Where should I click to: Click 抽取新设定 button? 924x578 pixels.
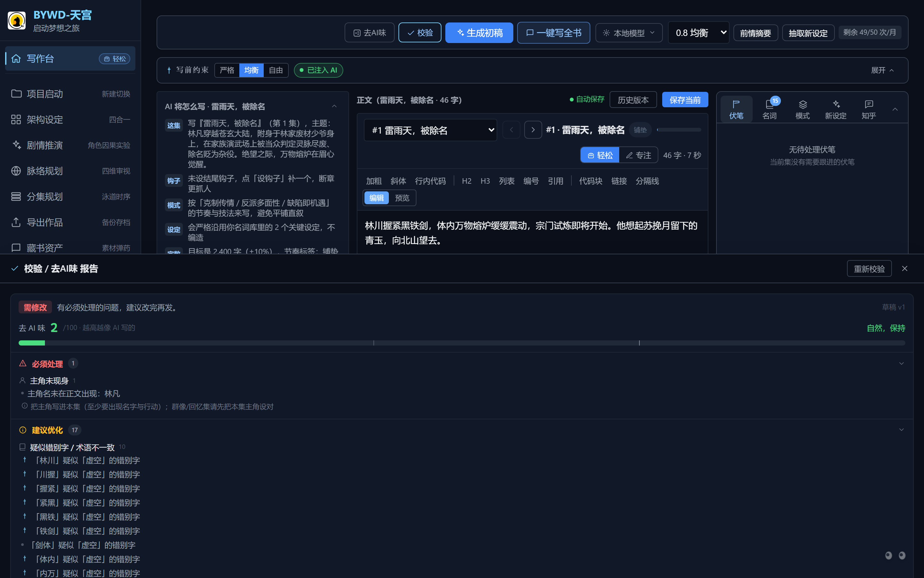point(808,33)
